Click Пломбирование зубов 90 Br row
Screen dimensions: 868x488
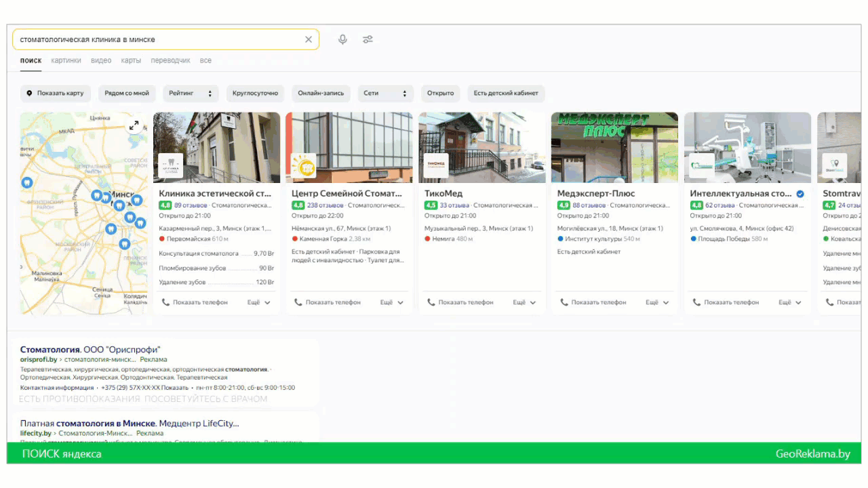[216, 268]
